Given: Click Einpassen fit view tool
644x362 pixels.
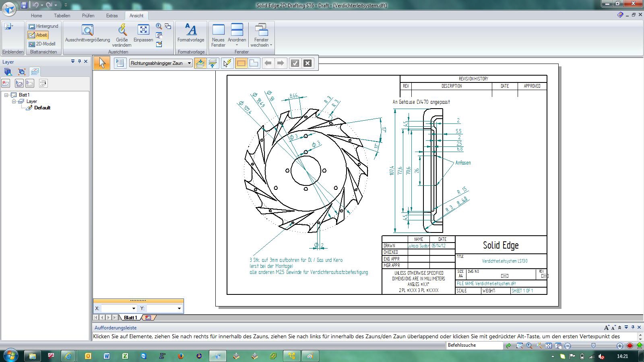Looking at the screenshot, I should tap(143, 33).
